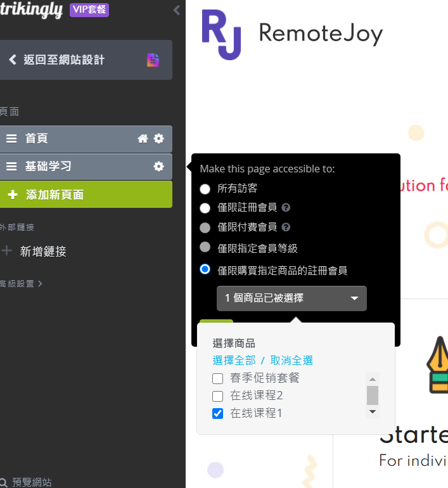Click the RJ RemoteJoy logo
This screenshot has height=488, width=448.
pos(221,35)
